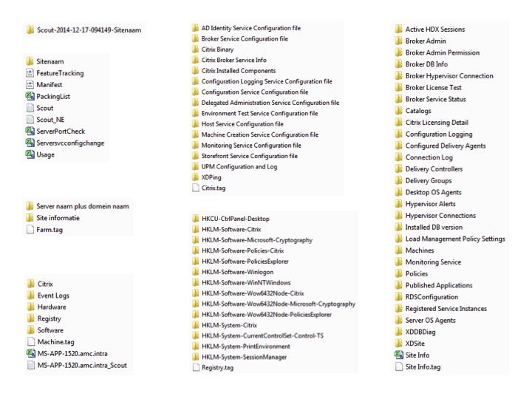Open the XDPing folder icon

(195, 177)
